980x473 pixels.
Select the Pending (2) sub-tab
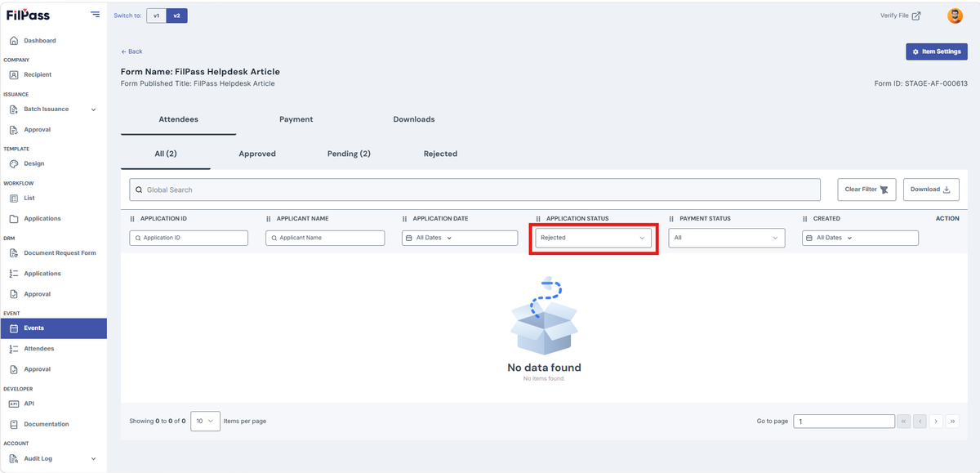click(349, 154)
